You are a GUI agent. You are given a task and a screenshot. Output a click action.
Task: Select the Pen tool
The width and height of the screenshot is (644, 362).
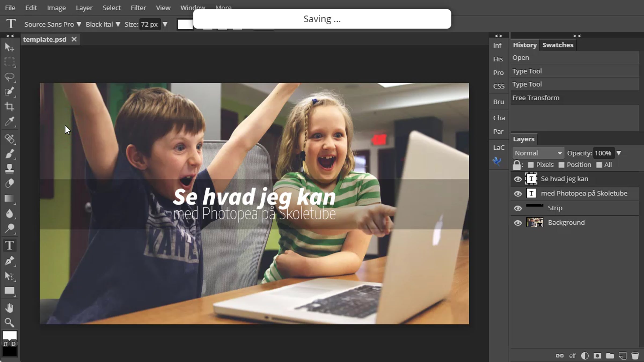(x=9, y=261)
